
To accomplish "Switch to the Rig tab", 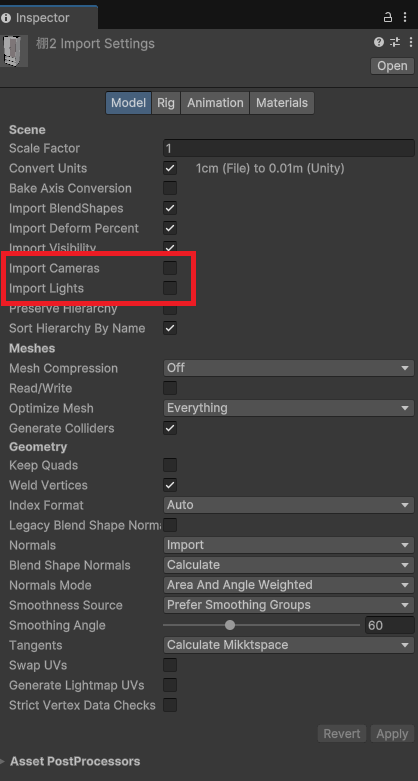I will [x=166, y=103].
